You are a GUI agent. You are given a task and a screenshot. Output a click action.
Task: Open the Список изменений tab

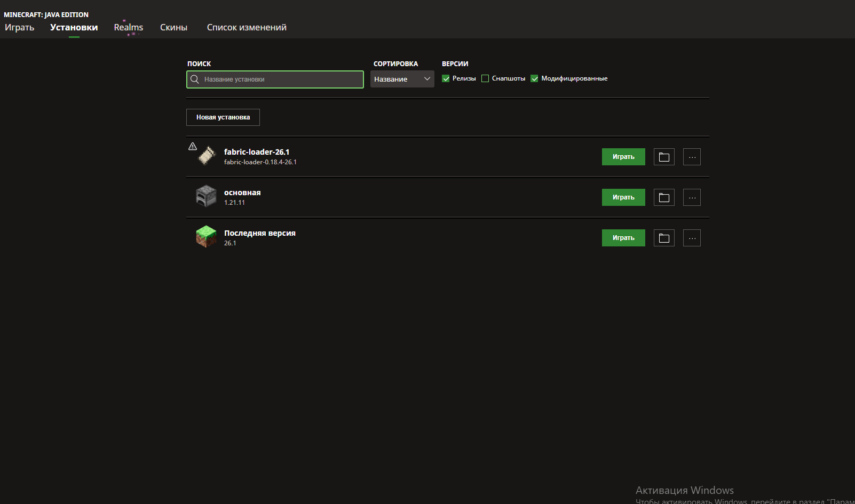click(247, 28)
